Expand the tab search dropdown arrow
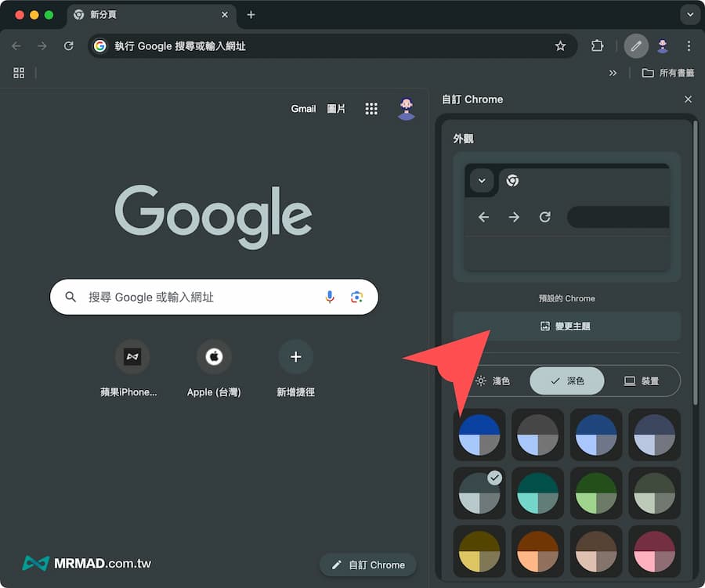 pos(689,15)
